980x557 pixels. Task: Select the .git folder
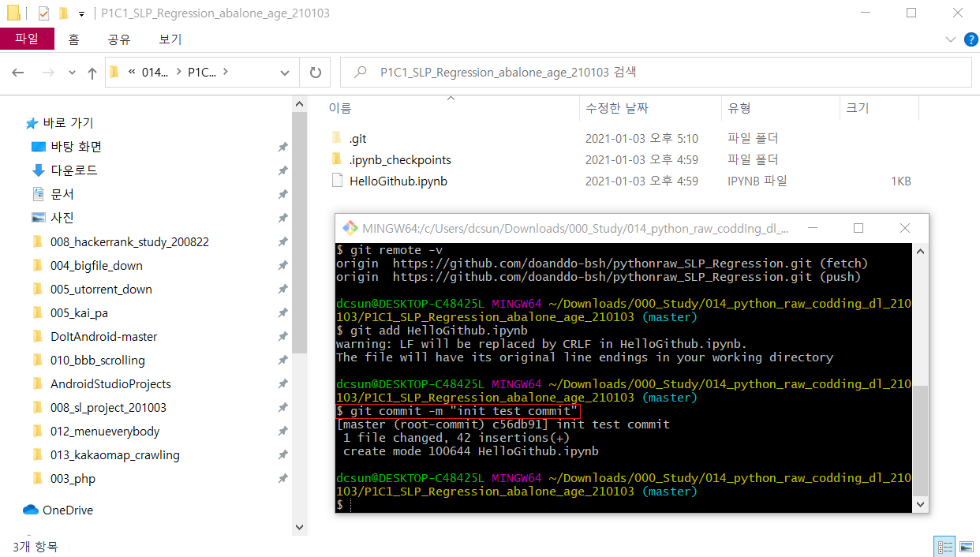point(357,138)
